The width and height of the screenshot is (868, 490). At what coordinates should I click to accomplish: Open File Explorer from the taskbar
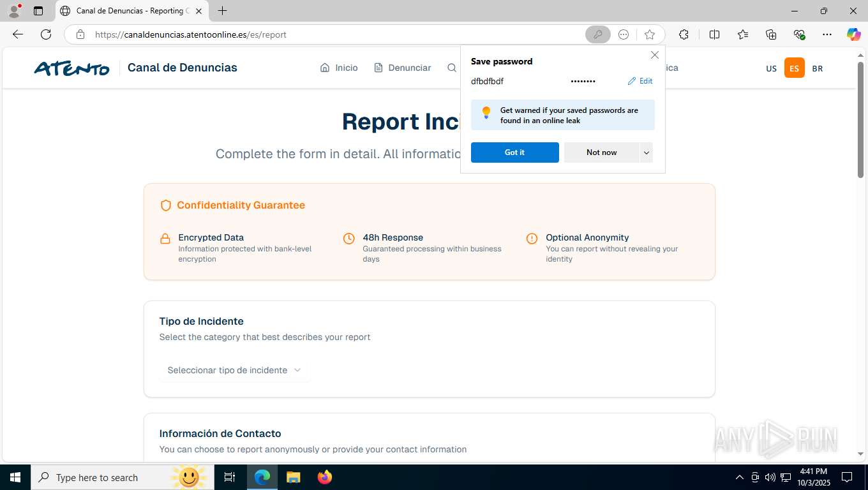point(293,477)
